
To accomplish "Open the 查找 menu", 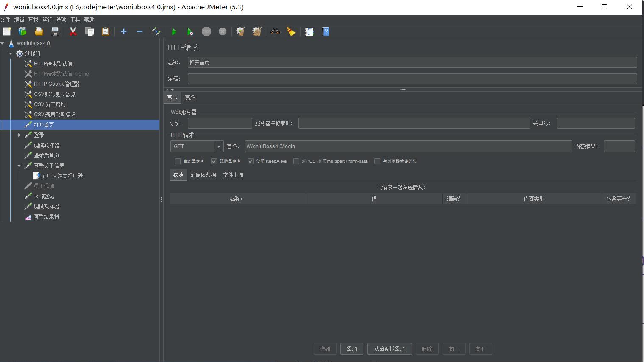I will 33,20.
